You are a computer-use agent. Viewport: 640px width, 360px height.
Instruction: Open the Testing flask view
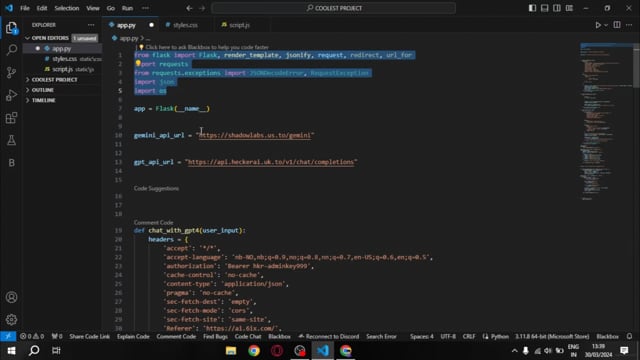coord(11,140)
